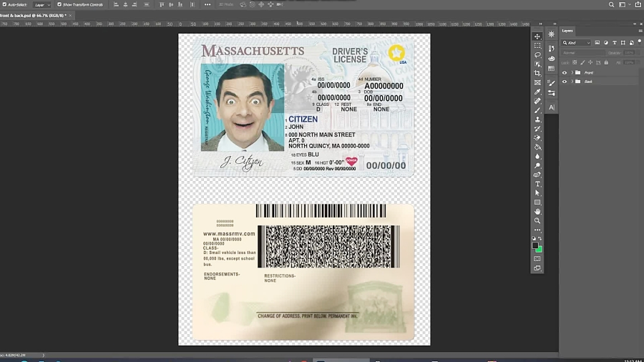This screenshot has height=362, width=644.
Task: Expand the Front layer group
Action: [572, 73]
